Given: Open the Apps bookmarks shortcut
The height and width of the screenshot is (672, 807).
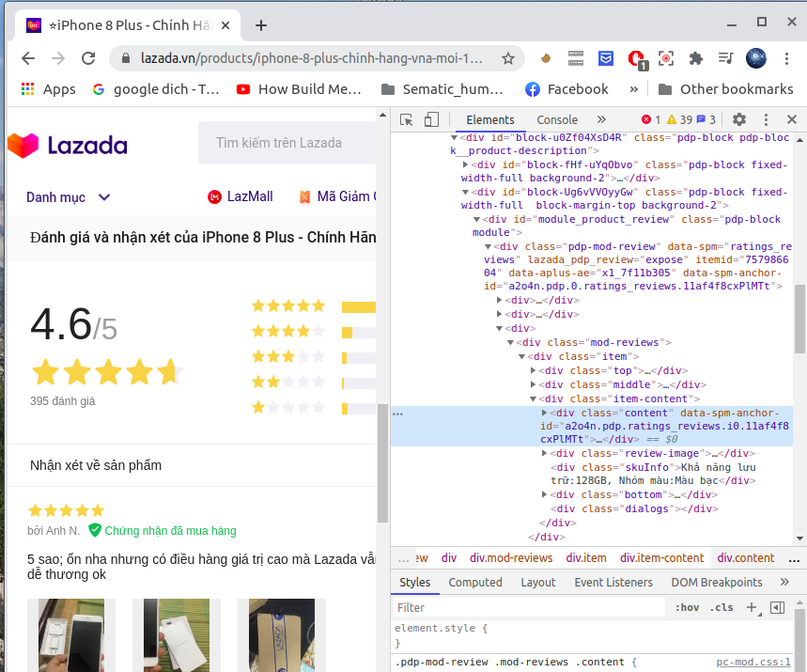Looking at the screenshot, I should coord(48,89).
